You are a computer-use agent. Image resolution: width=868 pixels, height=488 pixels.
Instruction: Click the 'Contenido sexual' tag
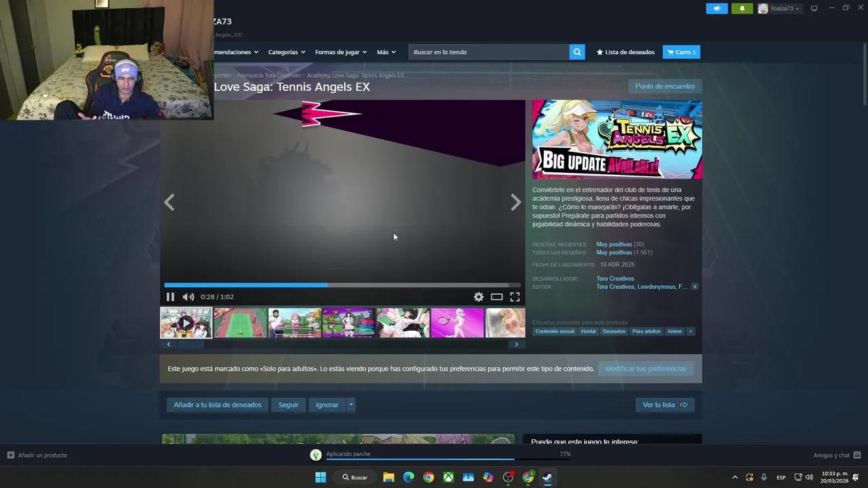pos(555,331)
